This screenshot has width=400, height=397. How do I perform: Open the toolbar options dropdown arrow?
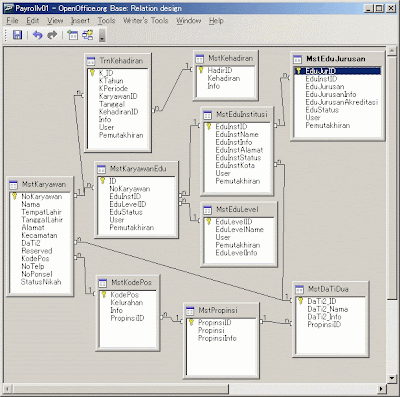click(102, 35)
